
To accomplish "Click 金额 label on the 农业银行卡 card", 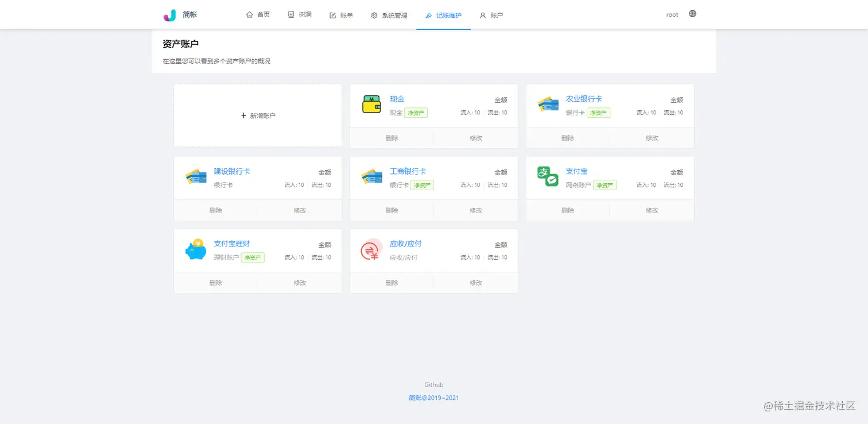I will click(677, 100).
